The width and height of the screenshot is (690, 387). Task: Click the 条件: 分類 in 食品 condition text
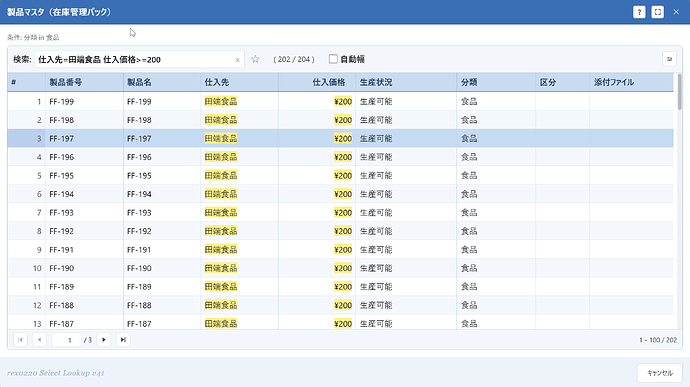point(33,37)
